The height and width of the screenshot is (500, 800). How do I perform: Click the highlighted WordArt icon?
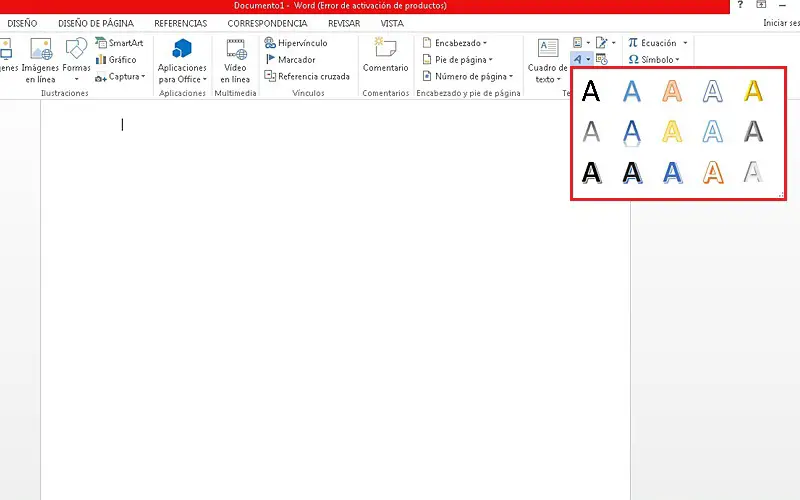pyautogui.click(x=578, y=59)
